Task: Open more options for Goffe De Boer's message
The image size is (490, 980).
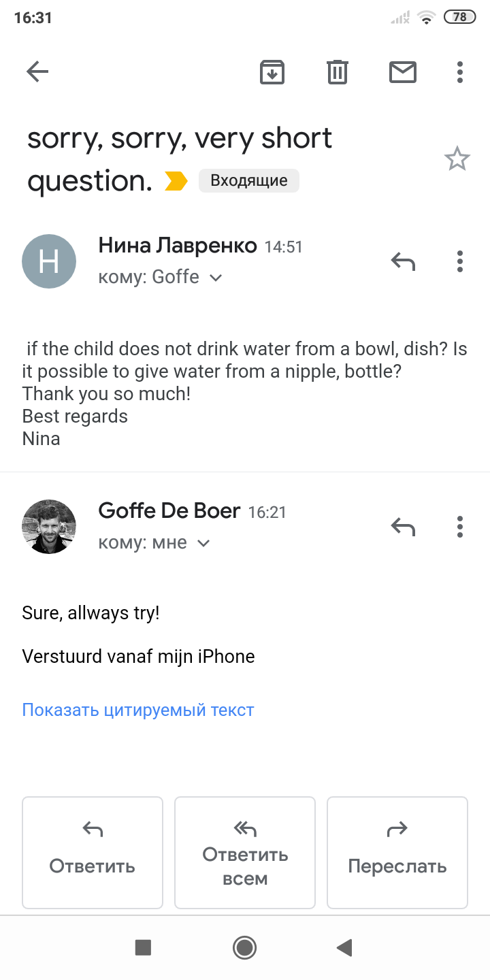Action: click(x=460, y=526)
